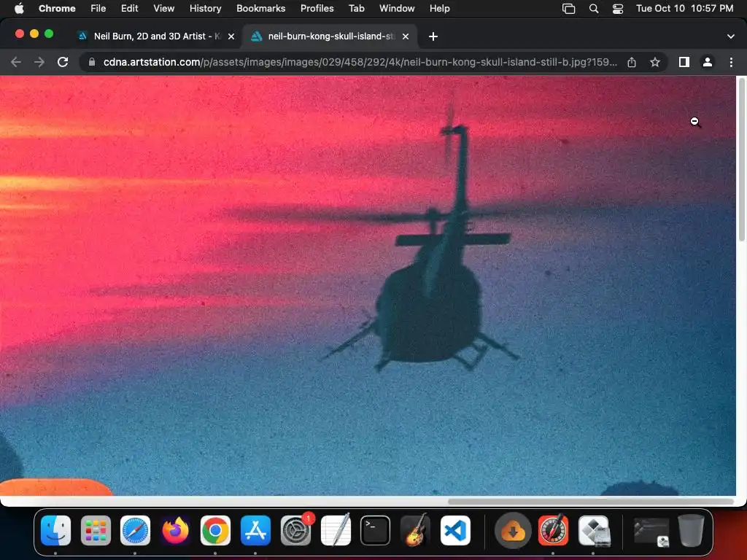Expand the tab search chevron
Image resolution: width=747 pixels, height=560 pixels.
point(731,36)
